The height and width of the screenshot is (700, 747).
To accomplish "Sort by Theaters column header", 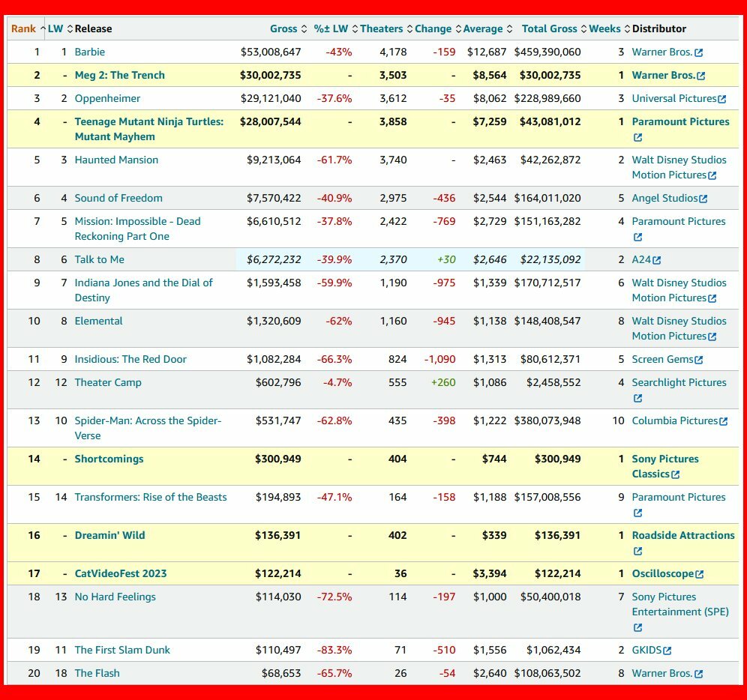I will [381, 28].
